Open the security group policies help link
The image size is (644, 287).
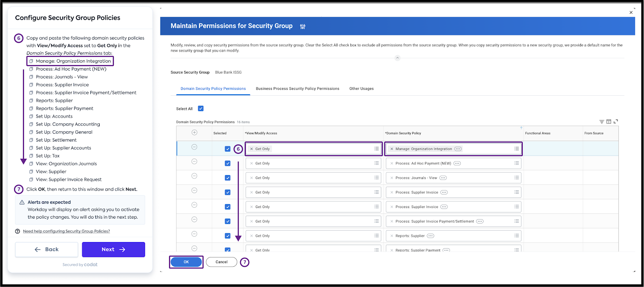pos(66,231)
